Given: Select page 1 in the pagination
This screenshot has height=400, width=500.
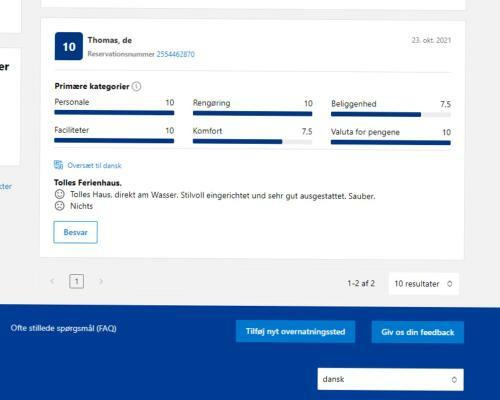Looking at the screenshot, I should click(76, 281).
